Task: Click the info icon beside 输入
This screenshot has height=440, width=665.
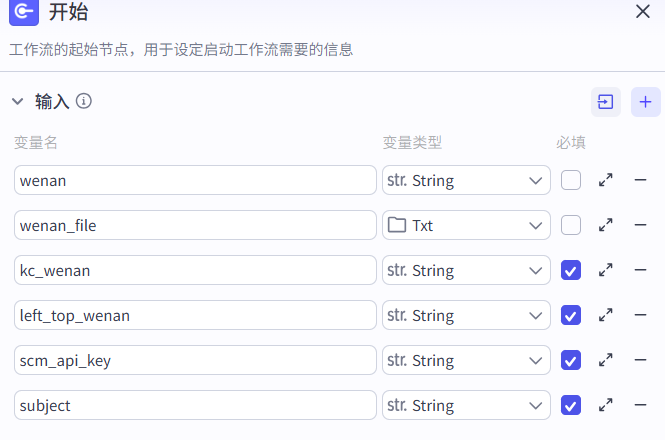Action: 84,101
